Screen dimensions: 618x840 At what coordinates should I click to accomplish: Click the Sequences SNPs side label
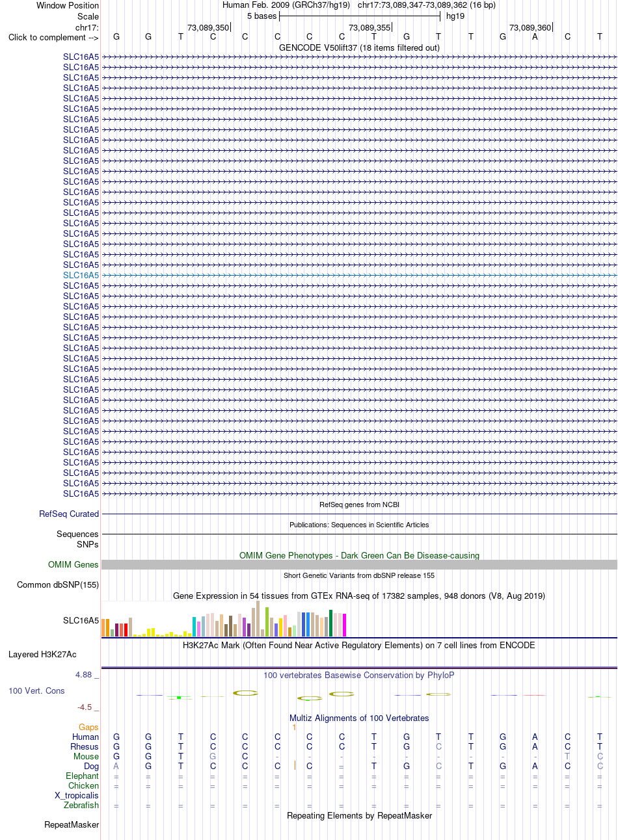[77, 539]
